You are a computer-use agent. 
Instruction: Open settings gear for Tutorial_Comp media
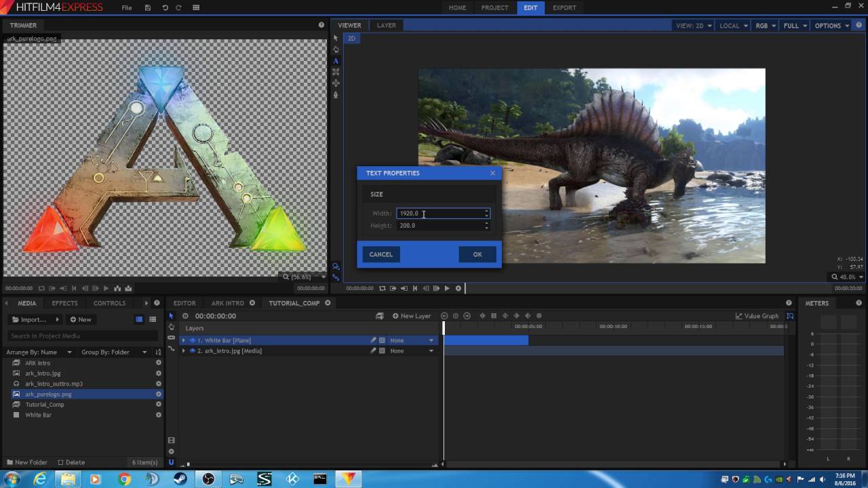[158, 405]
